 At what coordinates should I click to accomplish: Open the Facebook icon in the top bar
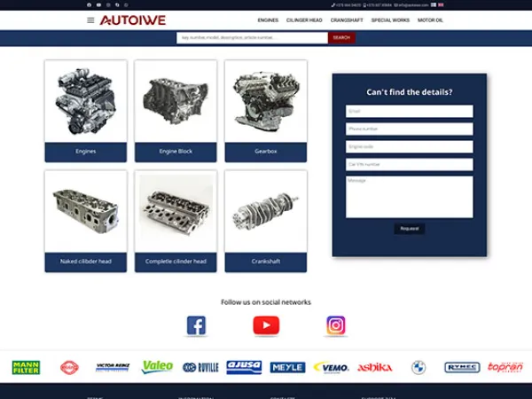click(90, 4)
